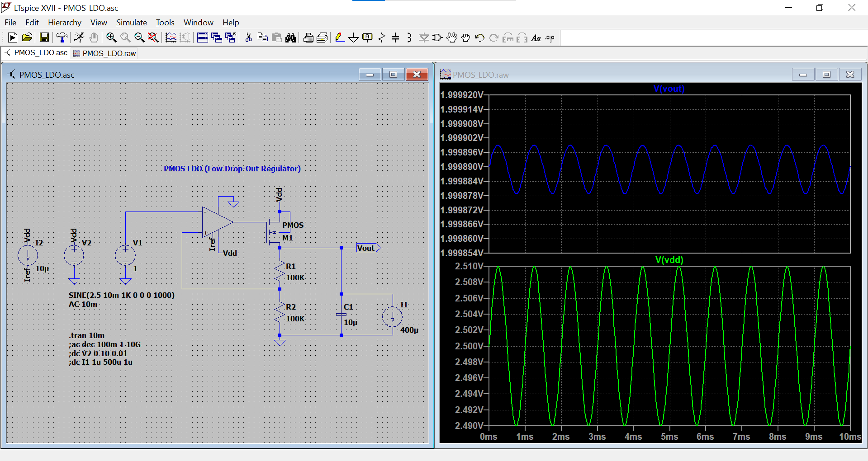The width and height of the screenshot is (868, 461).
Task: Select the V(vdd) trace label
Action: tap(669, 260)
